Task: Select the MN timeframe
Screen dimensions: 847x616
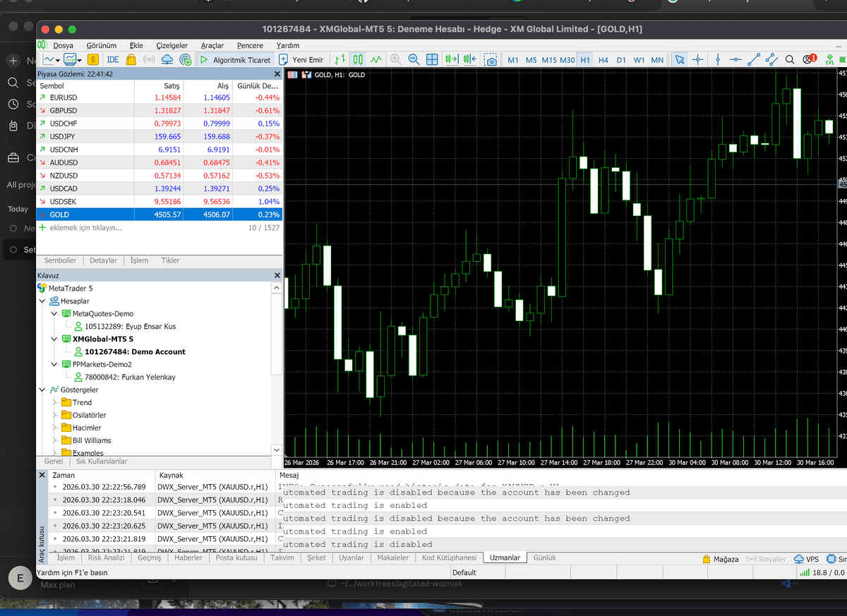Action: click(x=657, y=60)
